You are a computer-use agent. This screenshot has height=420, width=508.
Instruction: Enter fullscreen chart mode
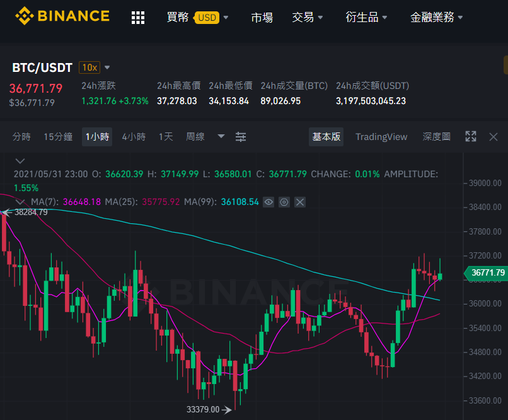pyautogui.click(x=471, y=136)
